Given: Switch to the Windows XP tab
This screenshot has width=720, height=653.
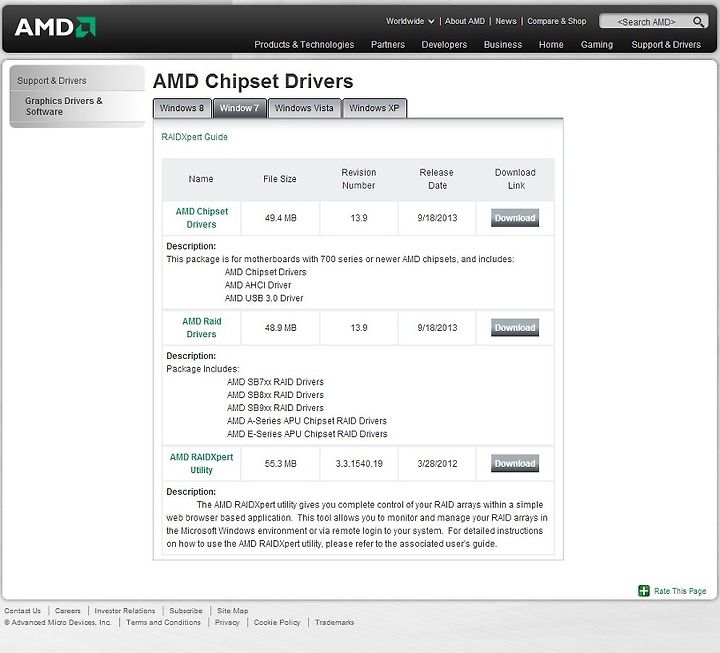Looking at the screenshot, I should (374, 108).
